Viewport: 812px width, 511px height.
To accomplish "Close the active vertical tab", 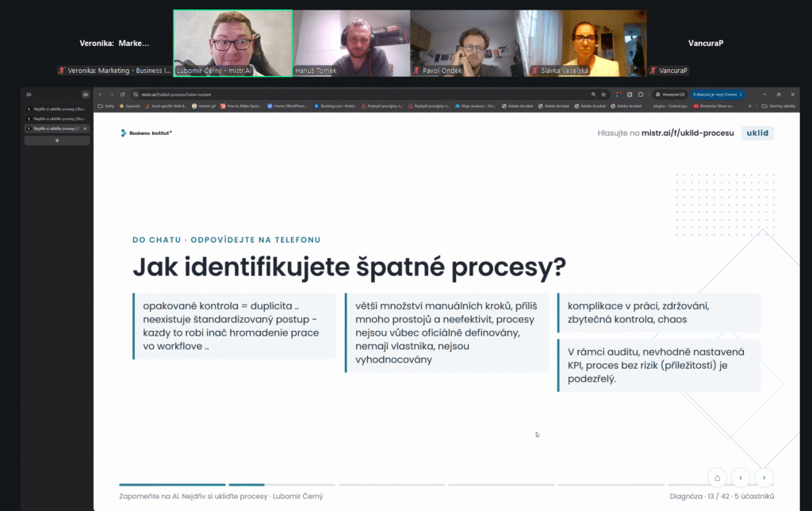I will (86, 129).
